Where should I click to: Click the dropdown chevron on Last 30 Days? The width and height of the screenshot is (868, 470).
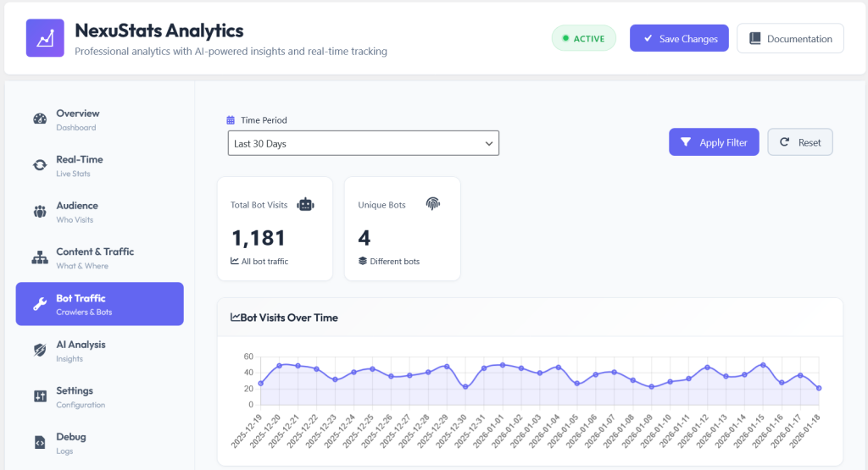489,144
